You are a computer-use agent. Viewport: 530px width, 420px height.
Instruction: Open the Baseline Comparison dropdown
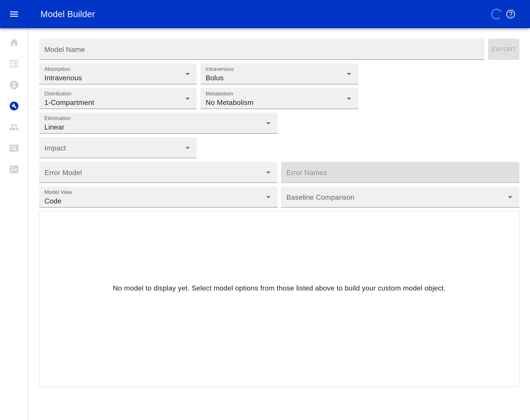(400, 197)
